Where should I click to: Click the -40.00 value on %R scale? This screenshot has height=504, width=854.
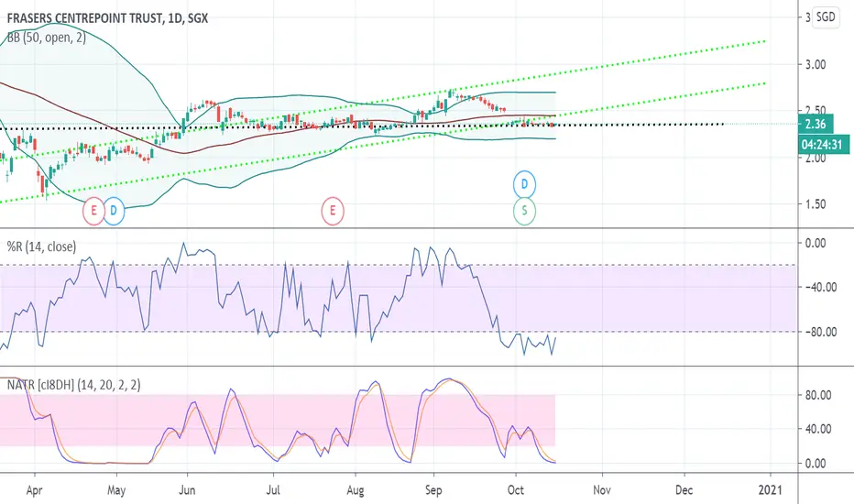[821, 287]
